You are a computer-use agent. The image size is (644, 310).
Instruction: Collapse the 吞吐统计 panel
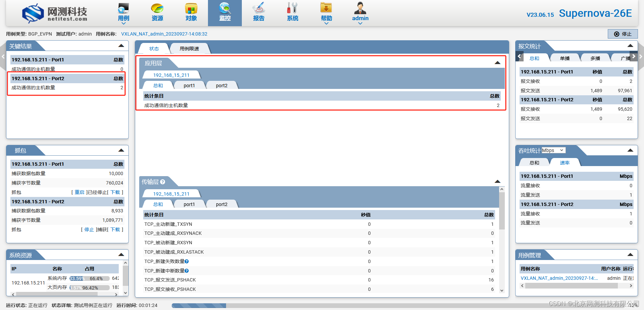click(x=631, y=150)
